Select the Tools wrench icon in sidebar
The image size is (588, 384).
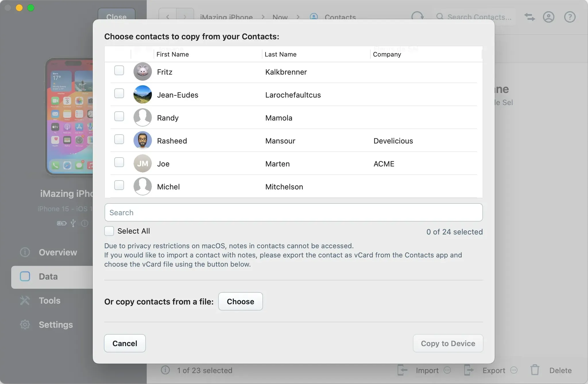point(25,300)
